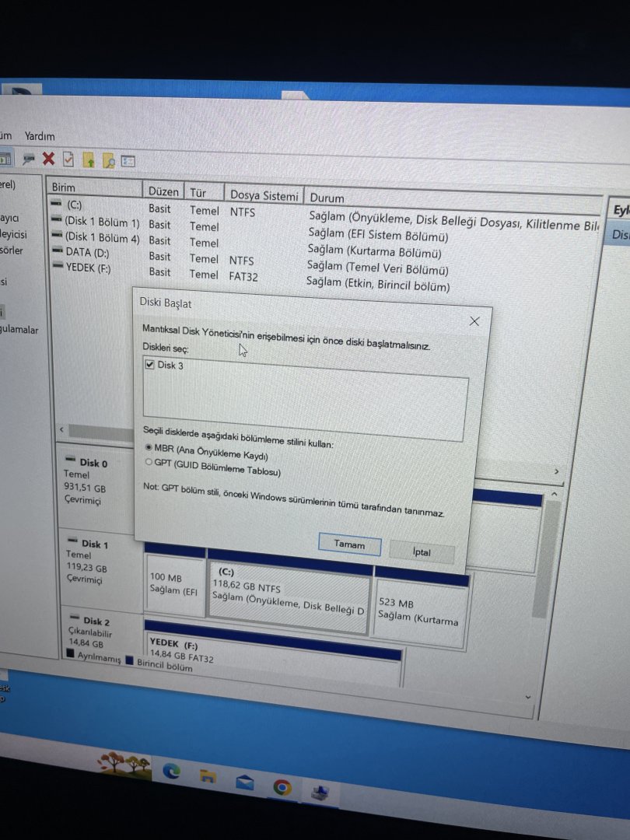Select MBR (Ana Önyükleme Kaydı) partition style
Viewport: 630px width, 840px height.
tap(149, 446)
